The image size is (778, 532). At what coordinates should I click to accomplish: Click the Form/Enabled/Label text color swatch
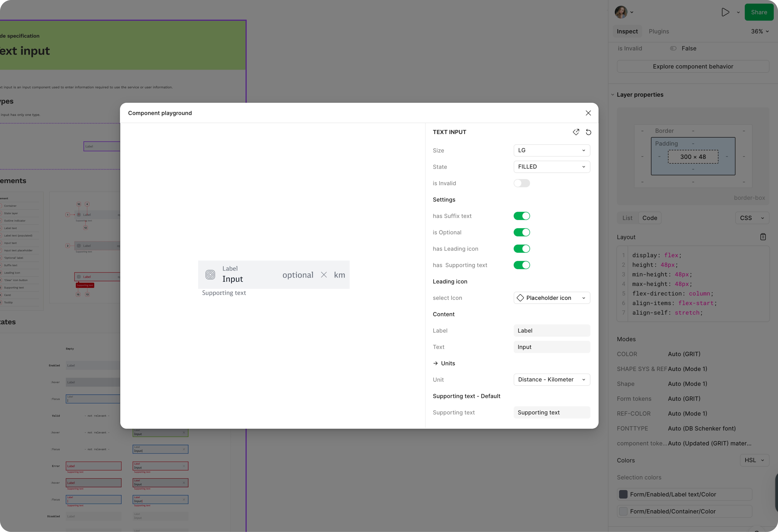(623, 495)
